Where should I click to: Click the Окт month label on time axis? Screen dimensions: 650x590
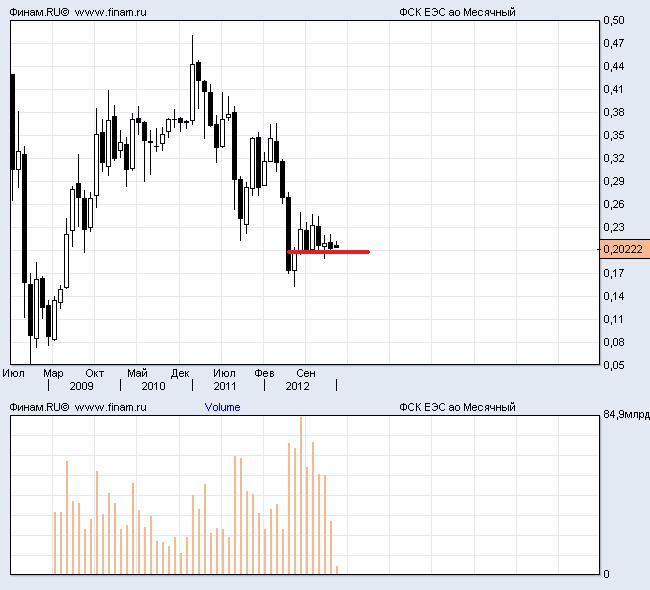(x=95, y=373)
